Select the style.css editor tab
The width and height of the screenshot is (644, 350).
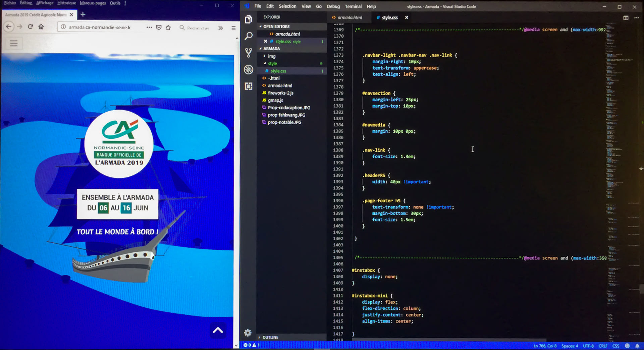390,17
